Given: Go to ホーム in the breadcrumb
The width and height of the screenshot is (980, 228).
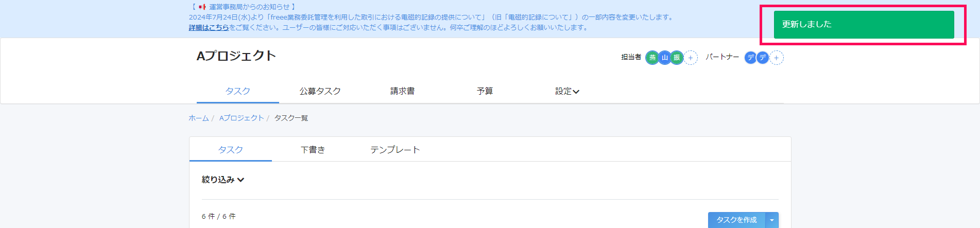Looking at the screenshot, I should [x=199, y=118].
